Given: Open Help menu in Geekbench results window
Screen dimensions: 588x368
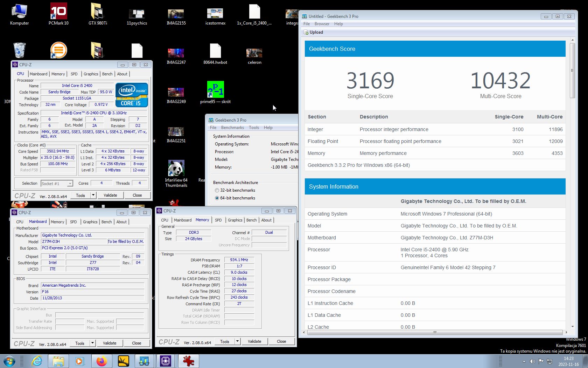Looking at the screenshot, I should coord(338,24).
